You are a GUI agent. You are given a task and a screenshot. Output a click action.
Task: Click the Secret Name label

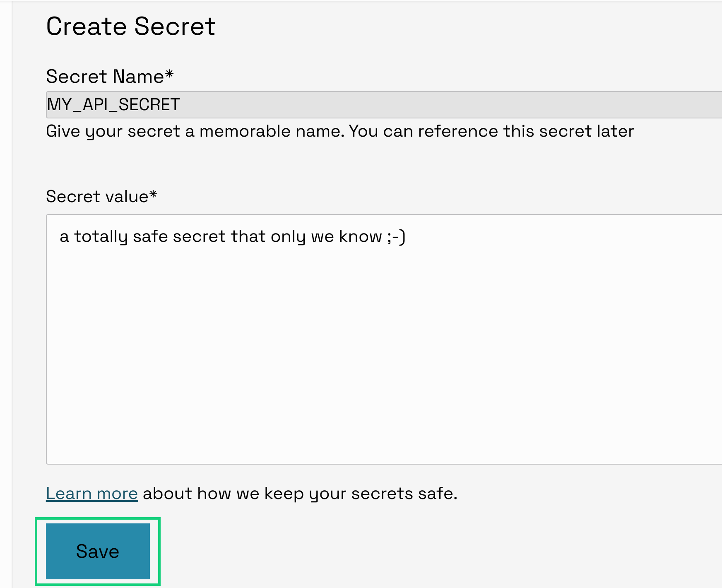click(x=109, y=76)
